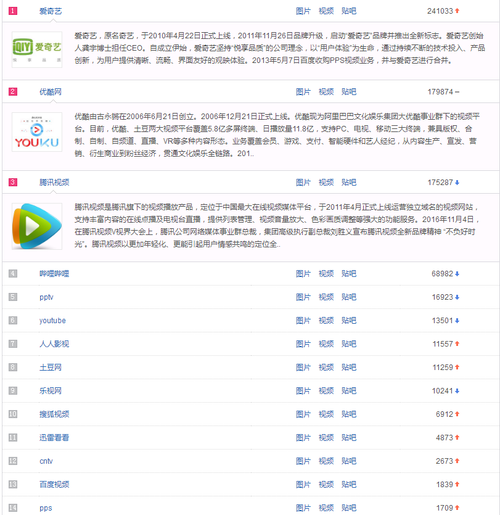Open 视频 link in the pps row

point(326,508)
